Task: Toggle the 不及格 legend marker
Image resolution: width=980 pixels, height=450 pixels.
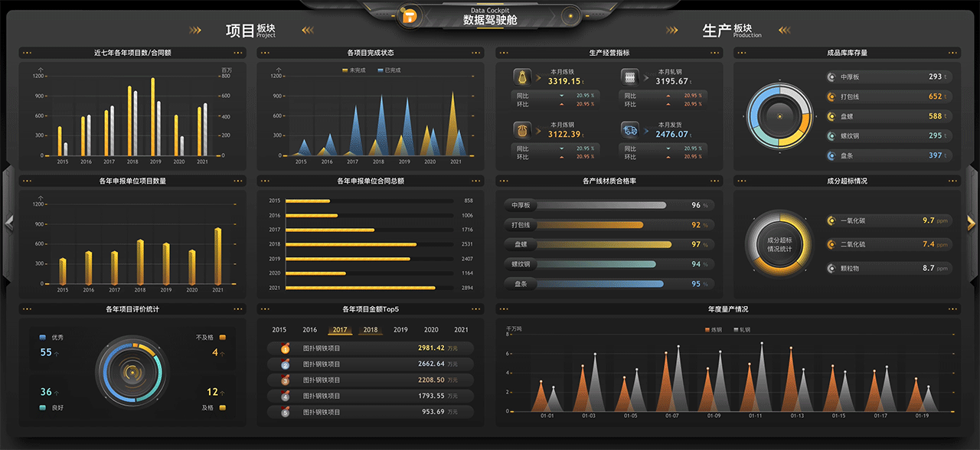Action: pyautogui.click(x=223, y=337)
